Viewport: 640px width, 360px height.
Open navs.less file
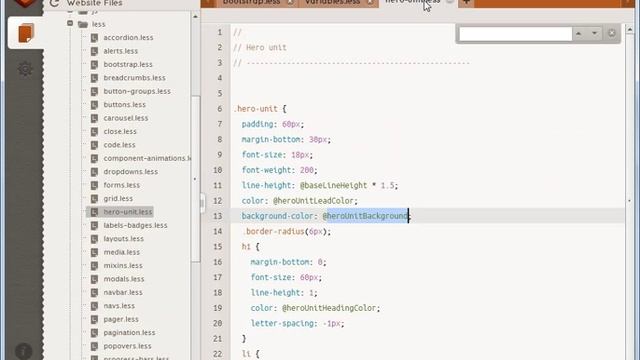click(x=119, y=306)
